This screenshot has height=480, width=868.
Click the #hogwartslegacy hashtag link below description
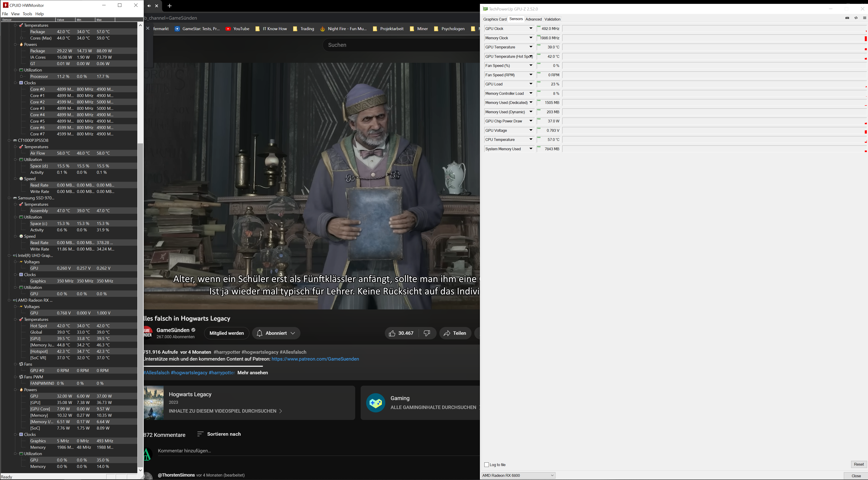point(189,373)
